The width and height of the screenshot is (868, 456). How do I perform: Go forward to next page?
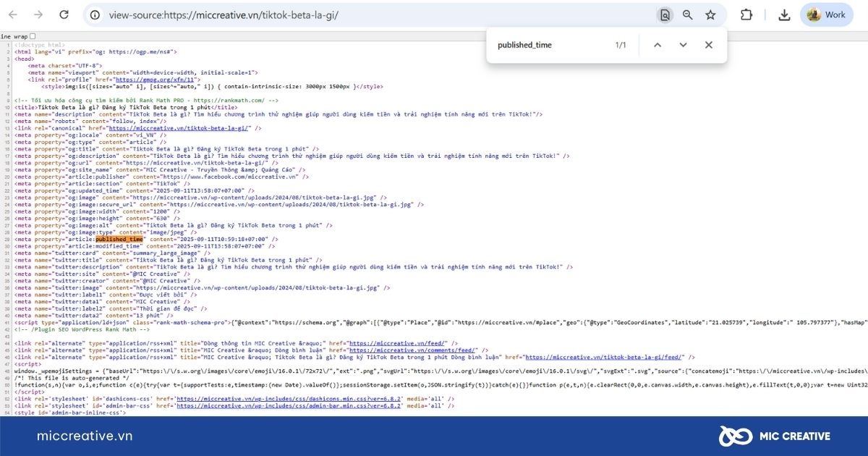(x=38, y=14)
